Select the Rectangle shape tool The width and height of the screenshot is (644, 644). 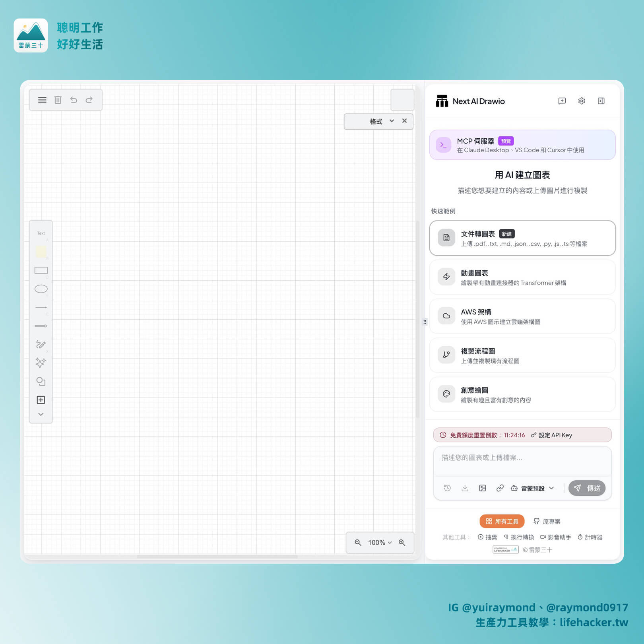pyautogui.click(x=41, y=270)
